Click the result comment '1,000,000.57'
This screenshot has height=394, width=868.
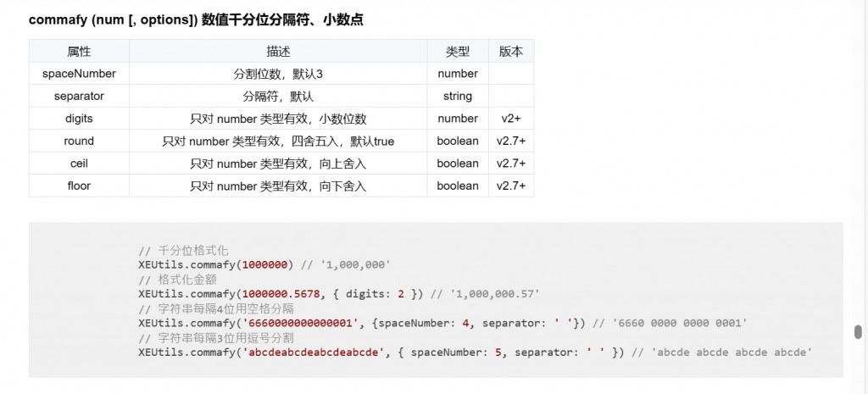(496, 294)
